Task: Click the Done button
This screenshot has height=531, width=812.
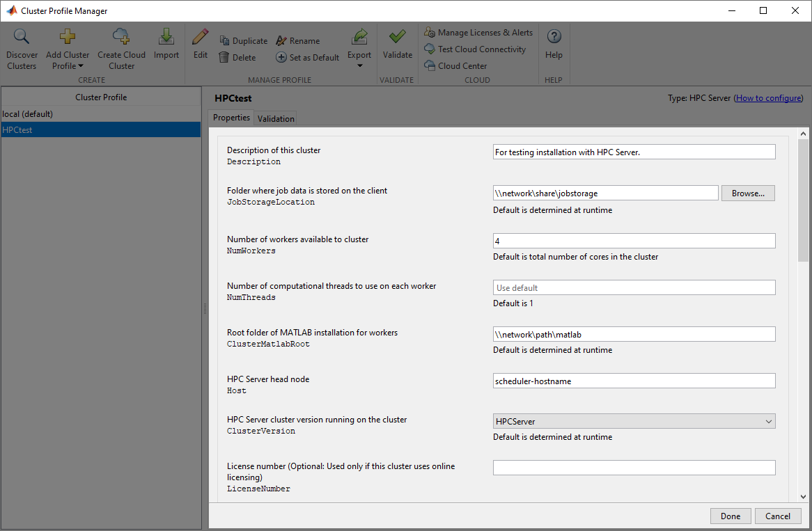Action: pos(731,516)
